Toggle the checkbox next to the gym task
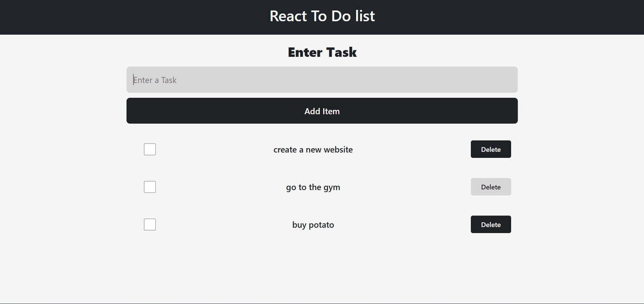This screenshot has width=644, height=304. (x=150, y=187)
